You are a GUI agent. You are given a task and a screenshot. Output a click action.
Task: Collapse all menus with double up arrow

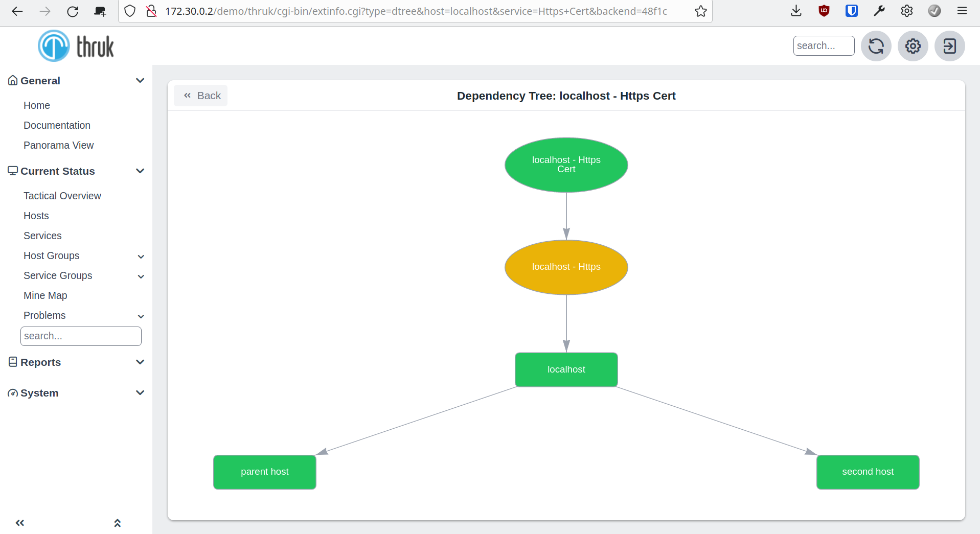[x=118, y=523]
